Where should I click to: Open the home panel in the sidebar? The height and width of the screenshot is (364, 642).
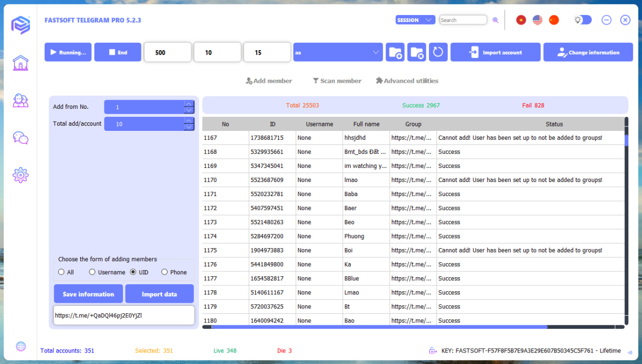point(20,63)
